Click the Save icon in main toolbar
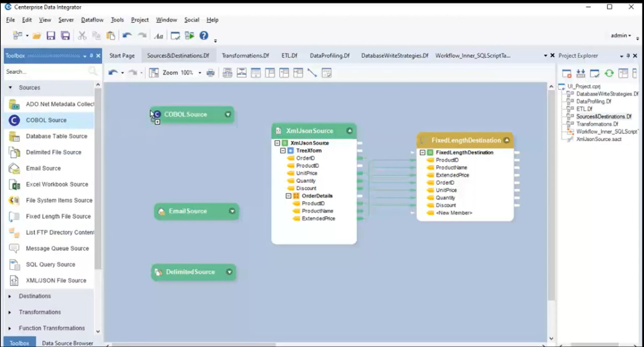 click(50, 36)
